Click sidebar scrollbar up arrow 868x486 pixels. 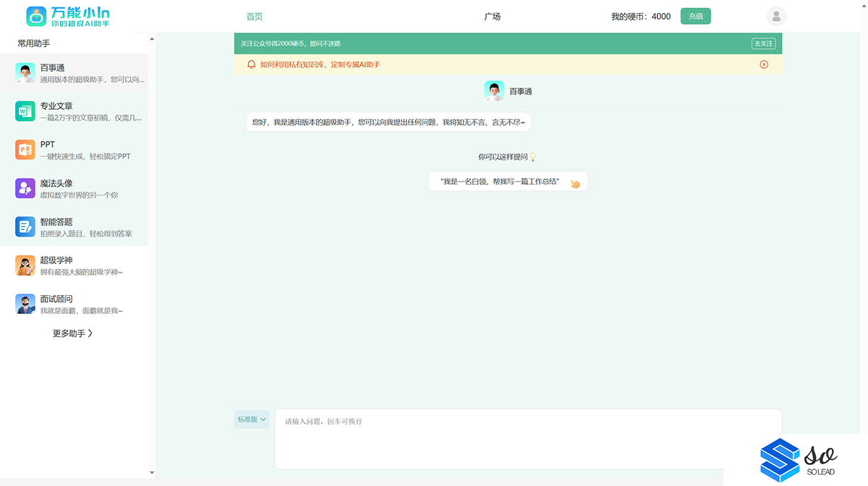tap(152, 39)
